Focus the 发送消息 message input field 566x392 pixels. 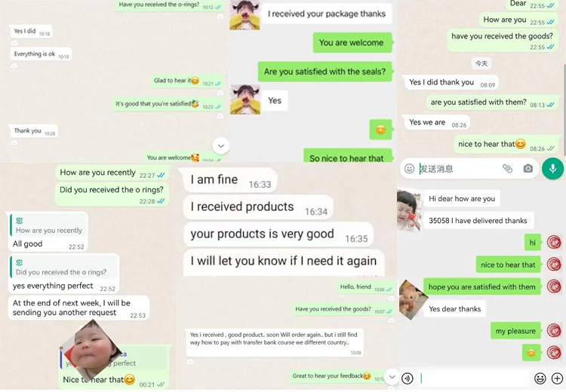pos(458,168)
